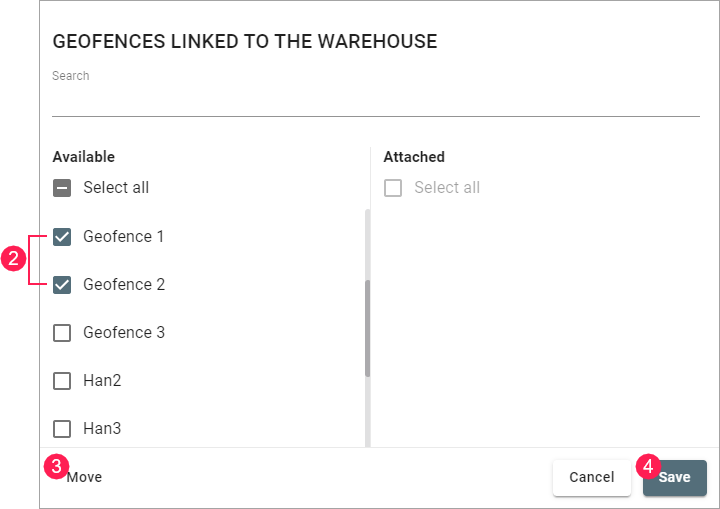Uncheck the Geofence 2 checkbox
Screen dimensions: 720x509
(x=62, y=285)
